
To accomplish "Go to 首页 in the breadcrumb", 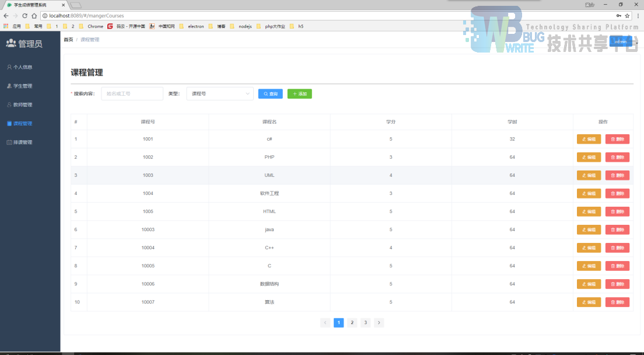I will point(68,40).
